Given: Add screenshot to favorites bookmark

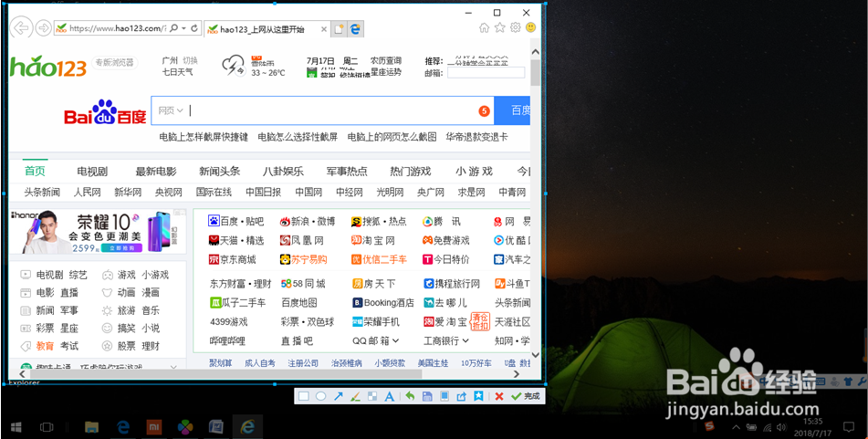Looking at the screenshot, I should tap(478, 396).
